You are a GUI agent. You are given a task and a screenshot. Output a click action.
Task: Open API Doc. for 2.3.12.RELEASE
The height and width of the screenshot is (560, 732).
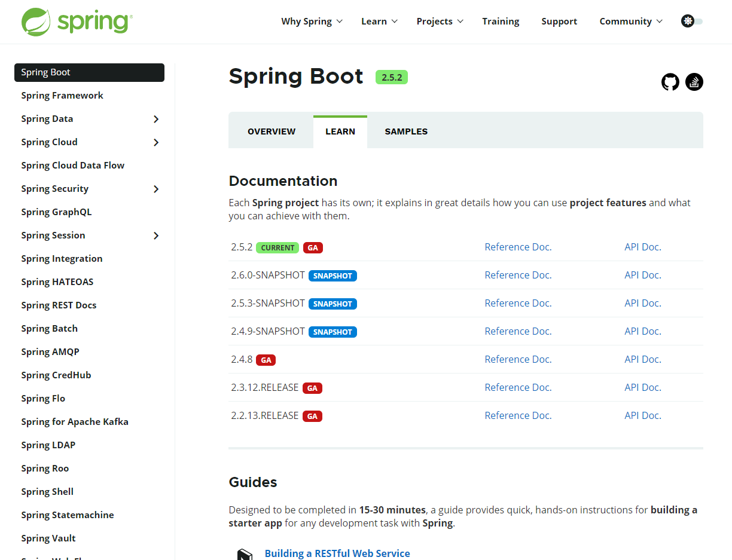point(643,387)
